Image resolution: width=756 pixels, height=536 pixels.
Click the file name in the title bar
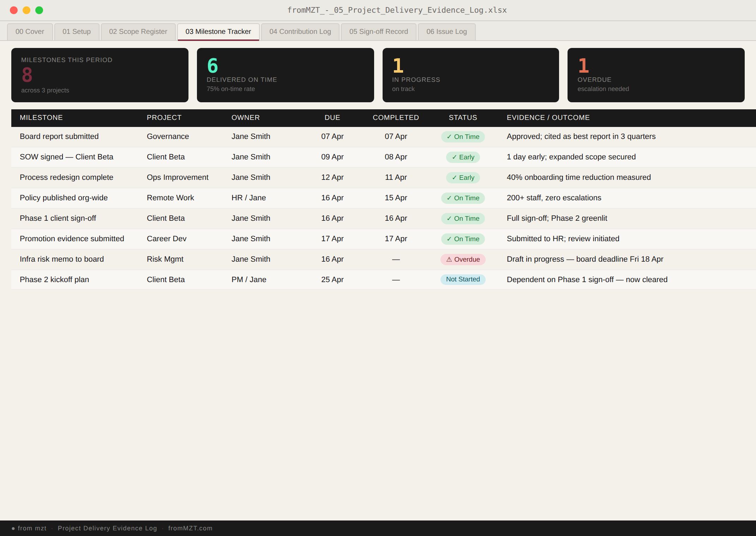[x=397, y=10]
